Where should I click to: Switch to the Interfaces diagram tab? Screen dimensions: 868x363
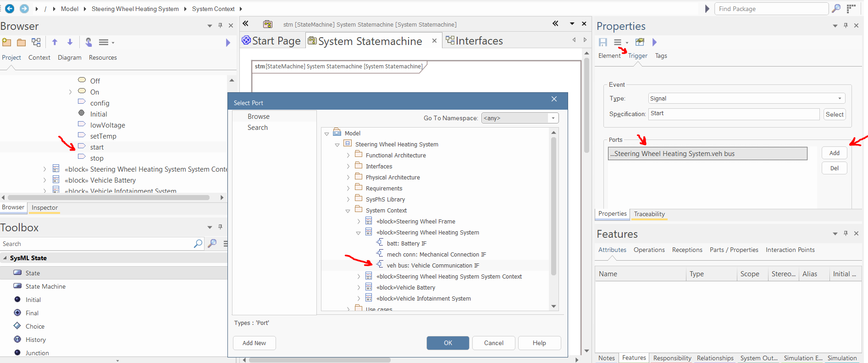pos(479,41)
